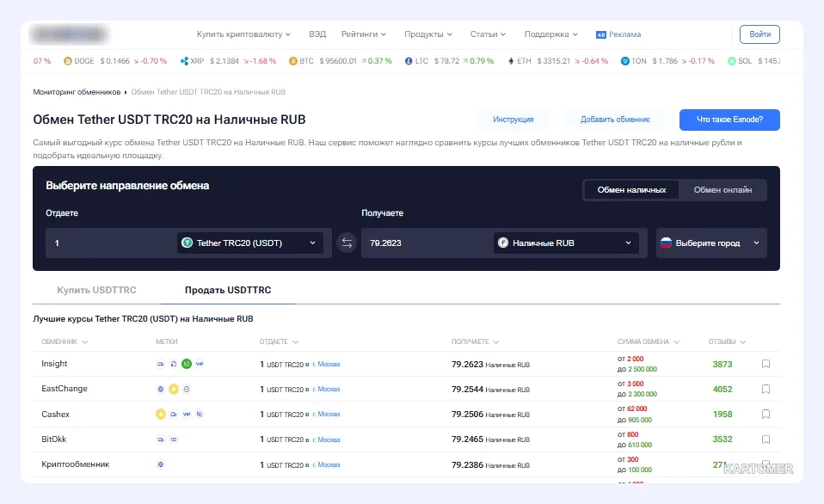Go to Мониторинг обменников breadcrumb
Image resolution: width=824 pixels, height=504 pixels.
point(77,92)
